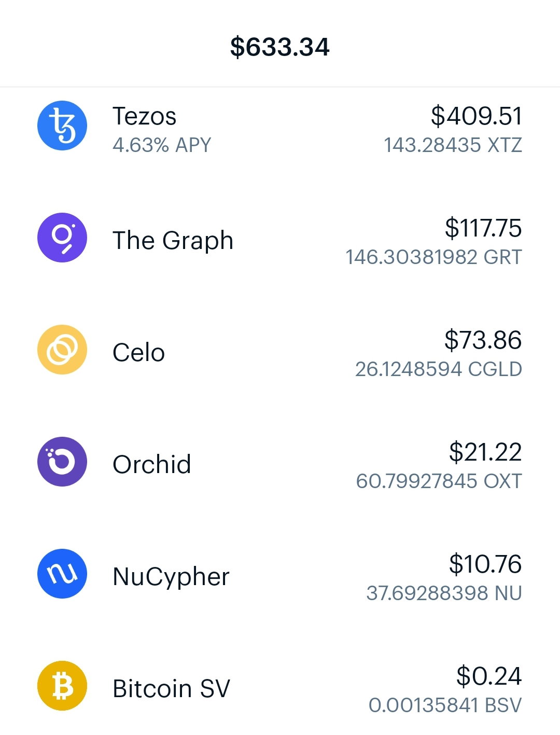This screenshot has width=560, height=735.
Task: Select the Orchid asset label
Action: click(x=152, y=464)
